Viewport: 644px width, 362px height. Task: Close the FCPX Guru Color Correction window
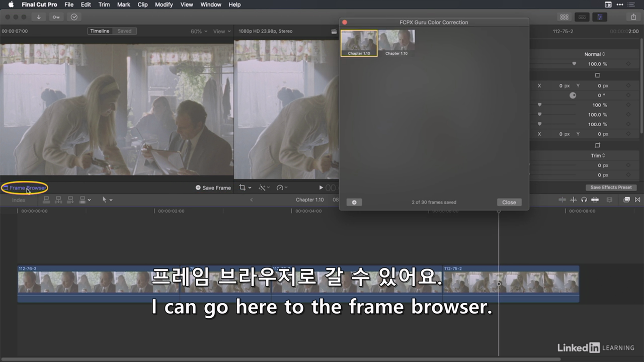point(345,22)
